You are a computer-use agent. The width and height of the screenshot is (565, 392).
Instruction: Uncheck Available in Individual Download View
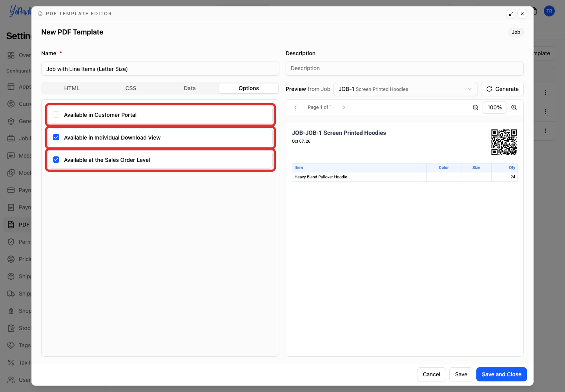pos(56,137)
